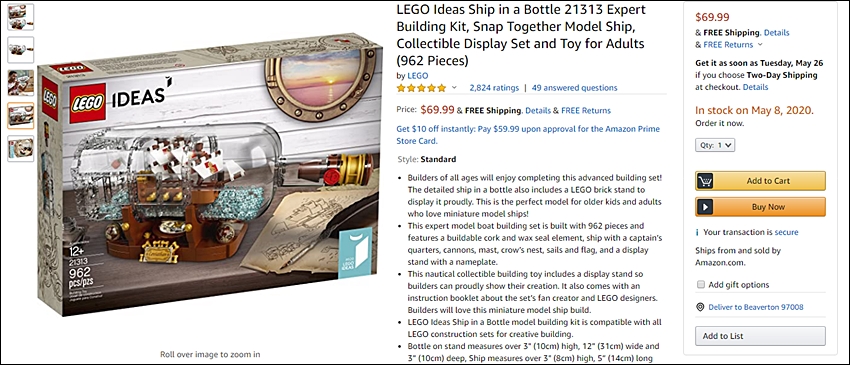Click the LEGO brand link under title
This screenshot has width=850, height=365.
[417, 76]
